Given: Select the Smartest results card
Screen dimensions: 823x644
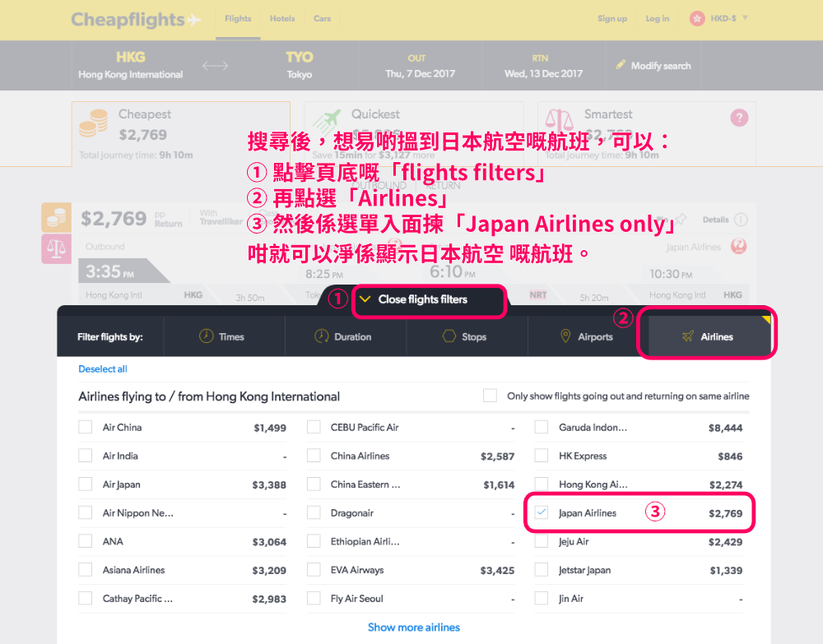Looking at the screenshot, I should click(x=647, y=134).
